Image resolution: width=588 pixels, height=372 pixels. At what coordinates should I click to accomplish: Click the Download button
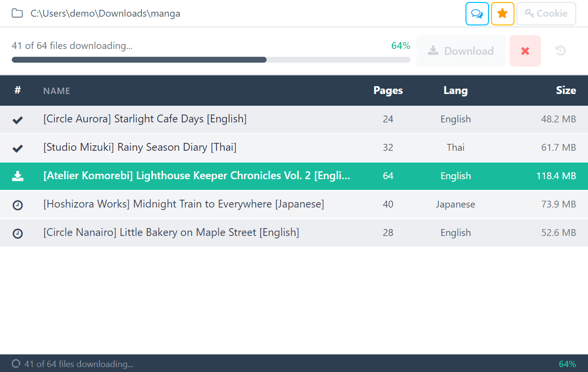(461, 51)
